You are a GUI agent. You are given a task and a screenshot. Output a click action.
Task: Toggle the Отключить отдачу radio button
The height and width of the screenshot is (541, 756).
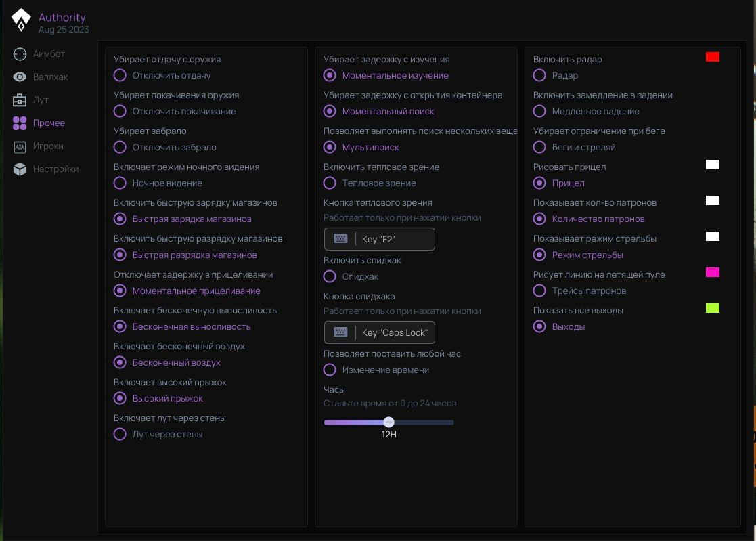pos(120,75)
